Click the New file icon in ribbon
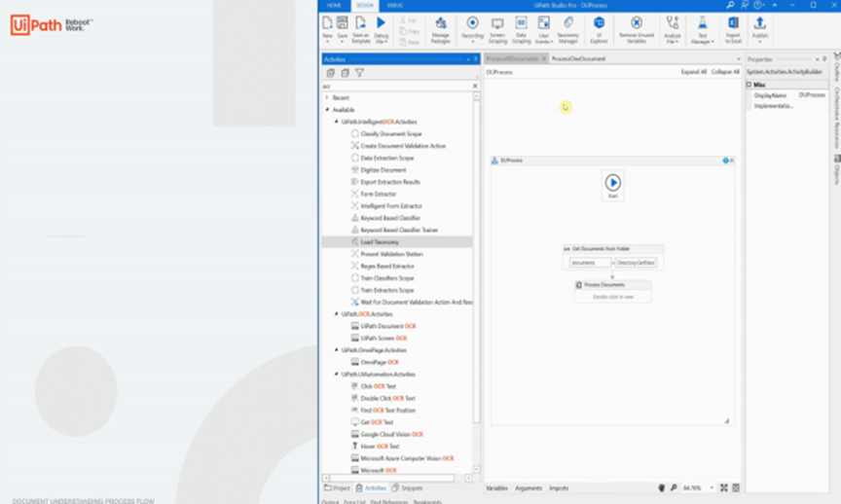This screenshot has width=841, height=504. pyautogui.click(x=327, y=23)
